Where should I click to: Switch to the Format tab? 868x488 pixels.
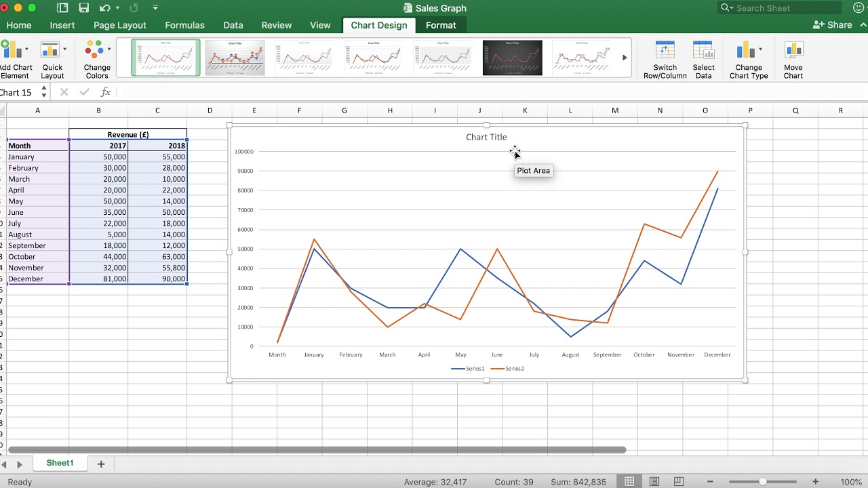coord(441,25)
